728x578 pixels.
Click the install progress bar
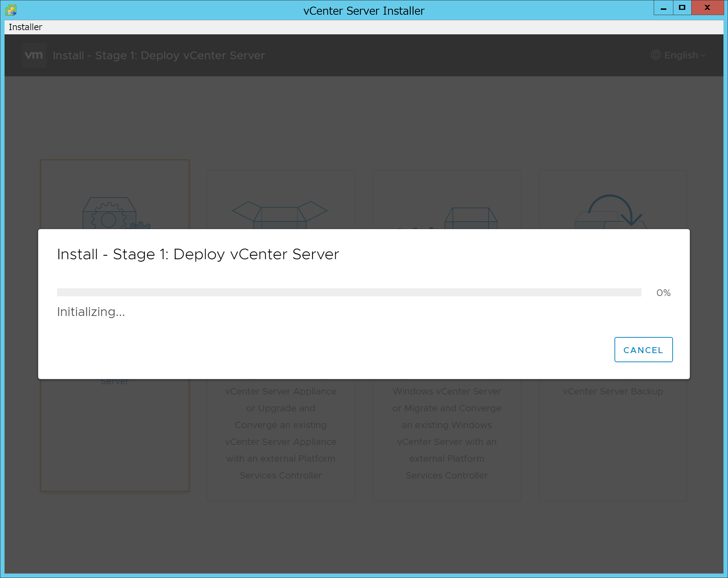(x=349, y=292)
